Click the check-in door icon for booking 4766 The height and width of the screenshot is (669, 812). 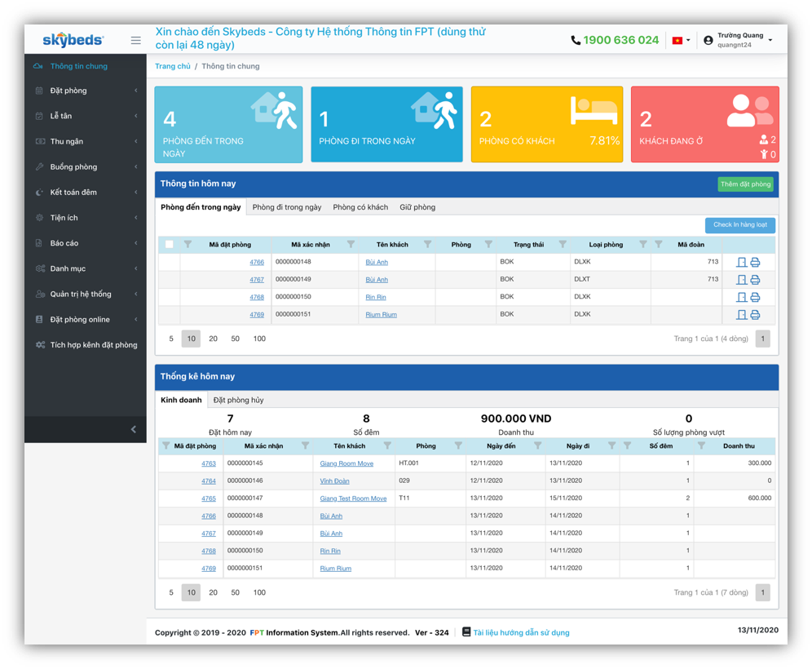(741, 263)
